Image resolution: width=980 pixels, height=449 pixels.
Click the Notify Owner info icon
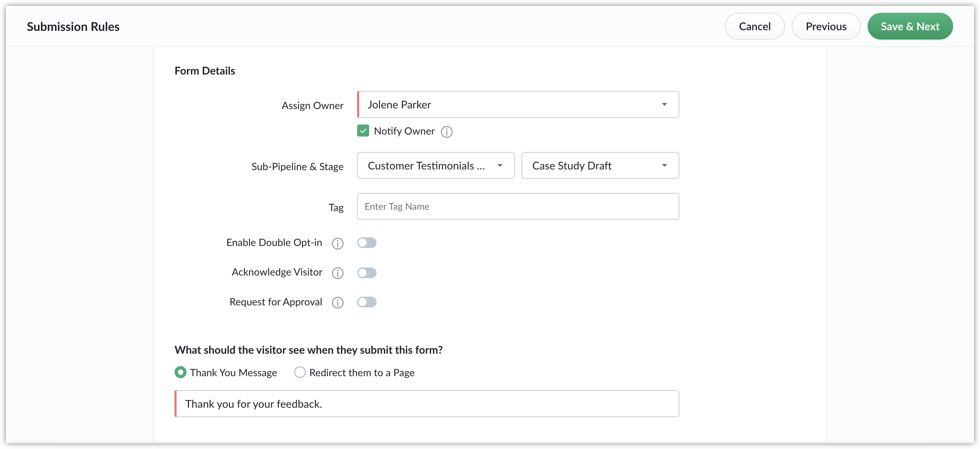[447, 132]
